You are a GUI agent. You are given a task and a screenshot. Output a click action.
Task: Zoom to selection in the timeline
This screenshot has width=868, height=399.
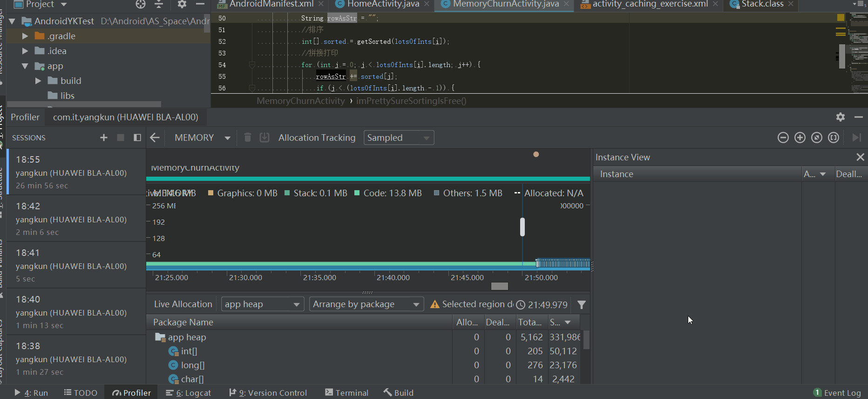[x=834, y=138]
